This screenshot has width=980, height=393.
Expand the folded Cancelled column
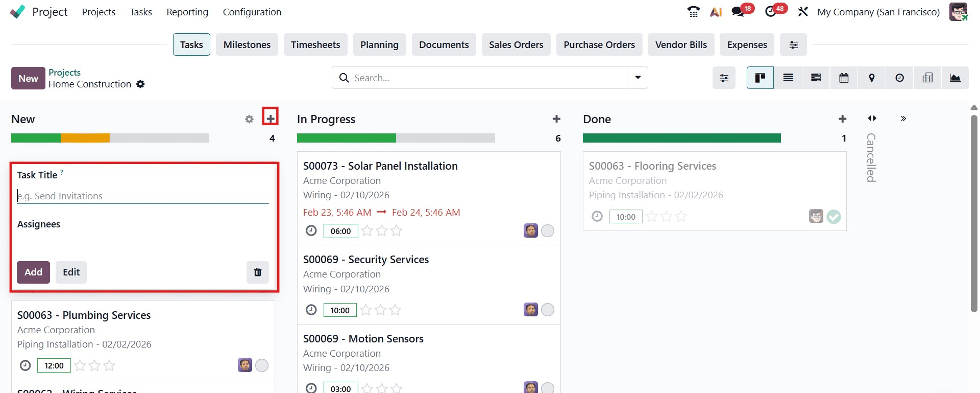pos(872,119)
